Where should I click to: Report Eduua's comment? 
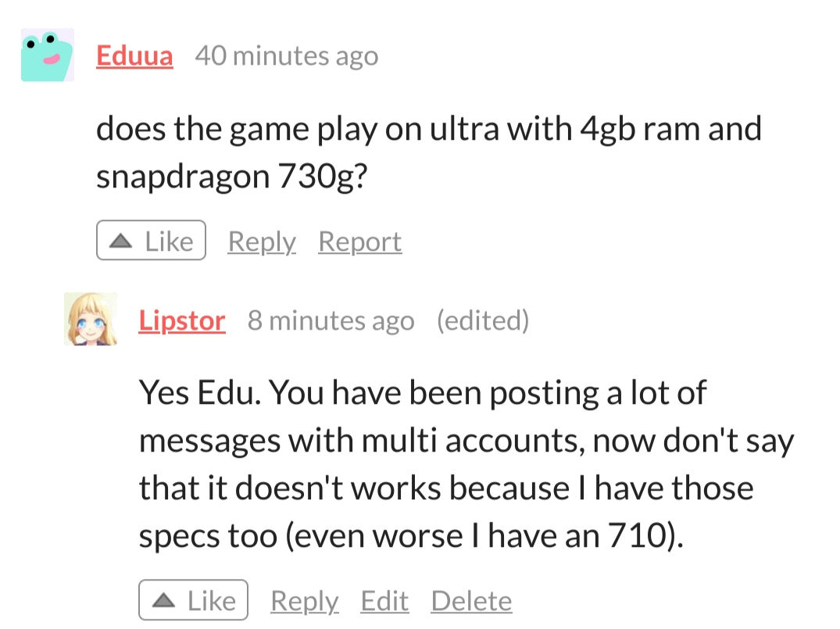click(x=359, y=241)
